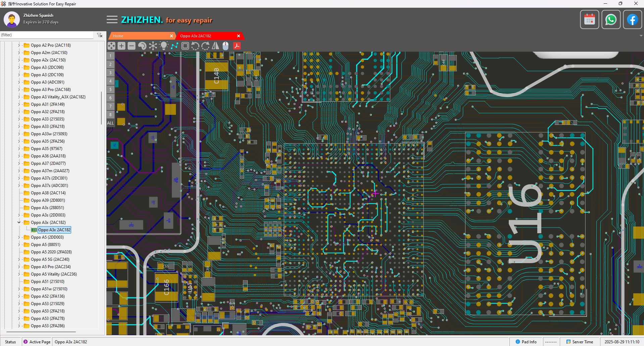
Task: Show layer 6 of the board
Action: click(x=110, y=98)
